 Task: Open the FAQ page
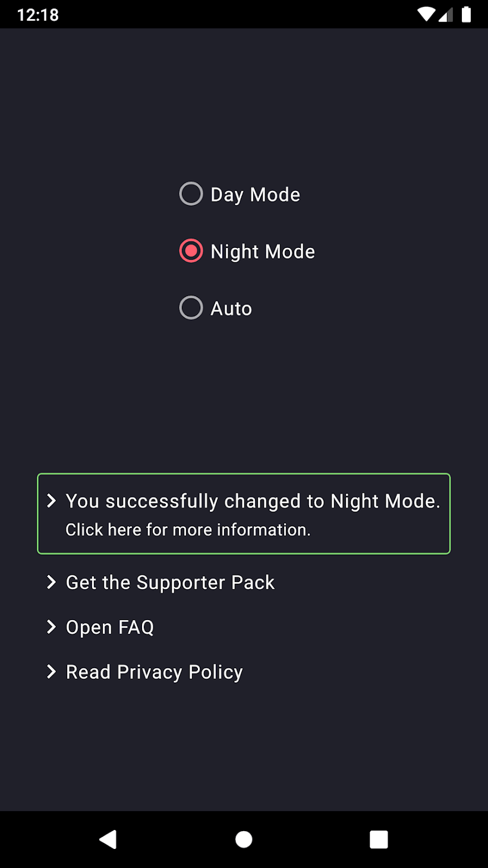click(109, 627)
